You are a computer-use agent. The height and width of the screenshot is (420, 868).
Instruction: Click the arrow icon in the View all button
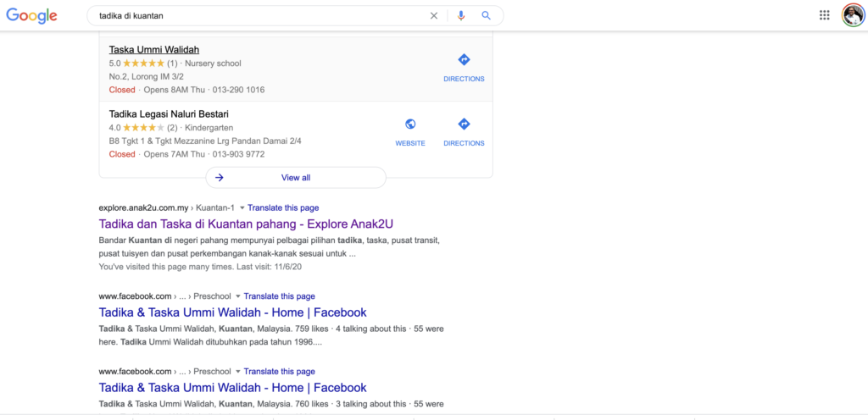point(220,177)
